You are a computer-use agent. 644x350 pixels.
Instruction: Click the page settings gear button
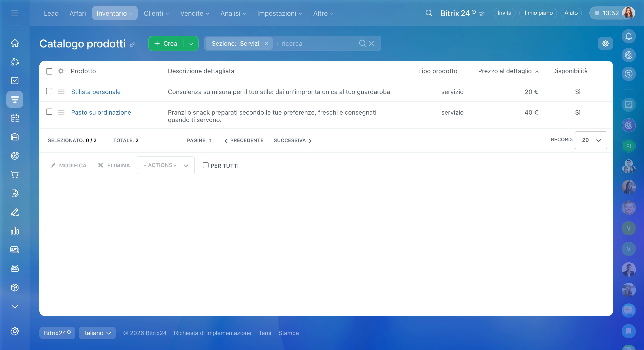(605, 43)
